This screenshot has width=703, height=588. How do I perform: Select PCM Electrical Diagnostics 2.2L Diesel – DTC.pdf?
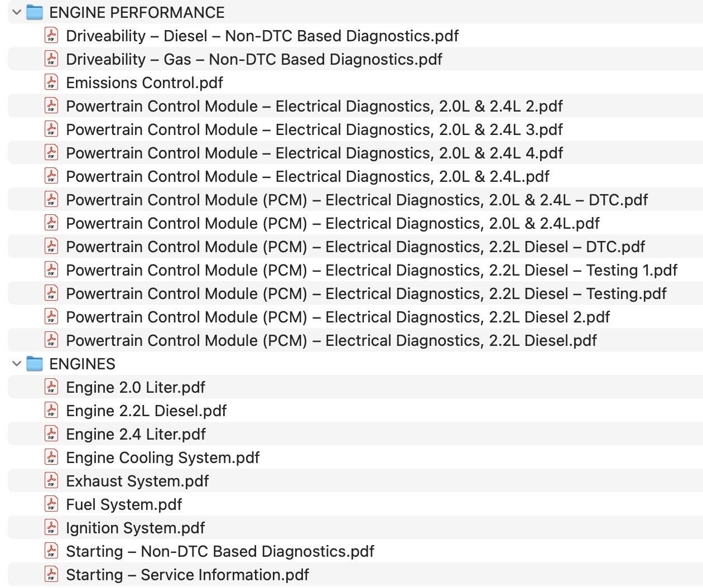click(355, 247)
